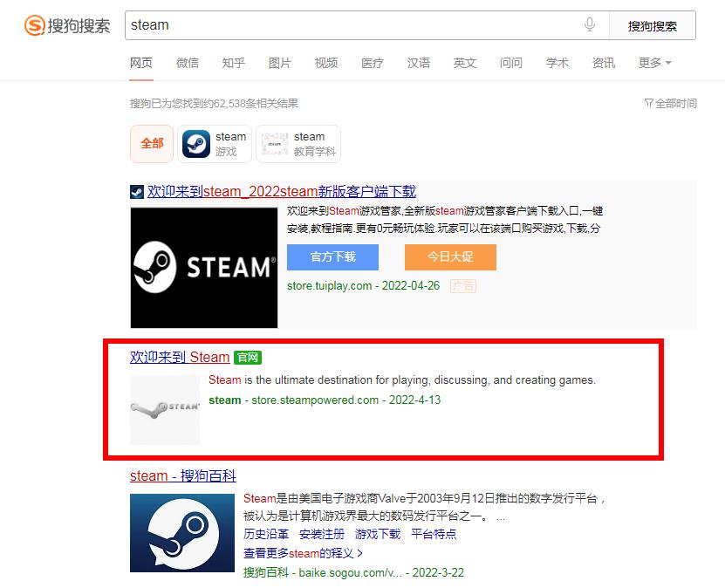Click the 搜狗搜索 search button
Image resolution: width=725 pixels, height=588 pixels.
pos(653,25)
